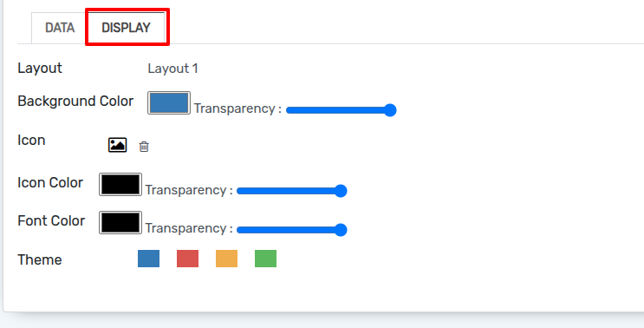
Task: Choose the orange theme swatch
Action: coord(227,259)
